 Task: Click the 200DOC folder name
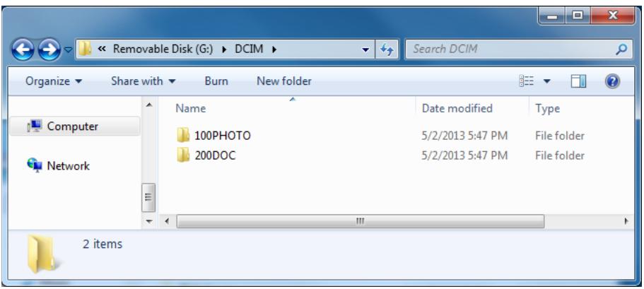tap(215, 155)
